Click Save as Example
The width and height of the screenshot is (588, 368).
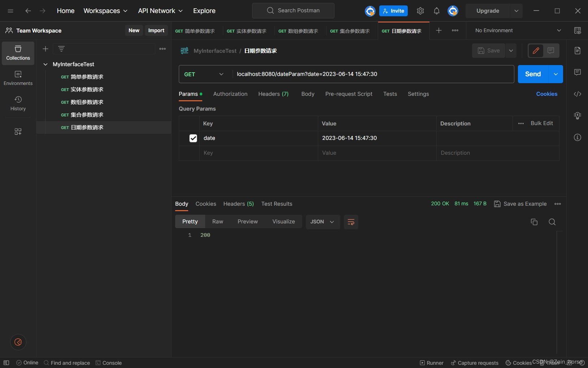(520, 204)
